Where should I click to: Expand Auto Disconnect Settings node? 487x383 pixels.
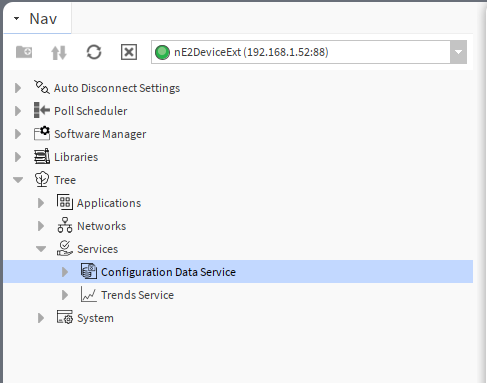tap(18, 88)
